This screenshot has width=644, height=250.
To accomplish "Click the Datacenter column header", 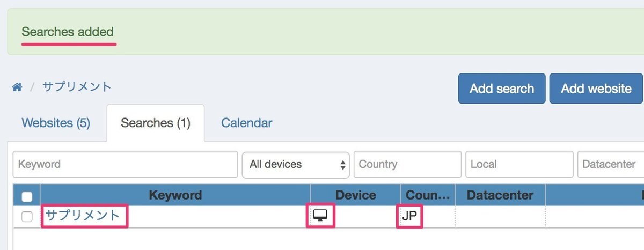I will (500, 195).
